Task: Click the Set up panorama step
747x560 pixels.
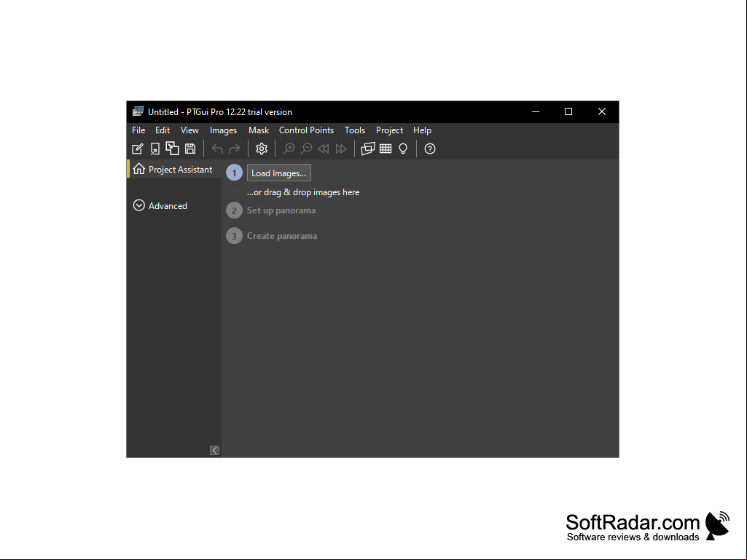Action: click(x=281, y=210)
